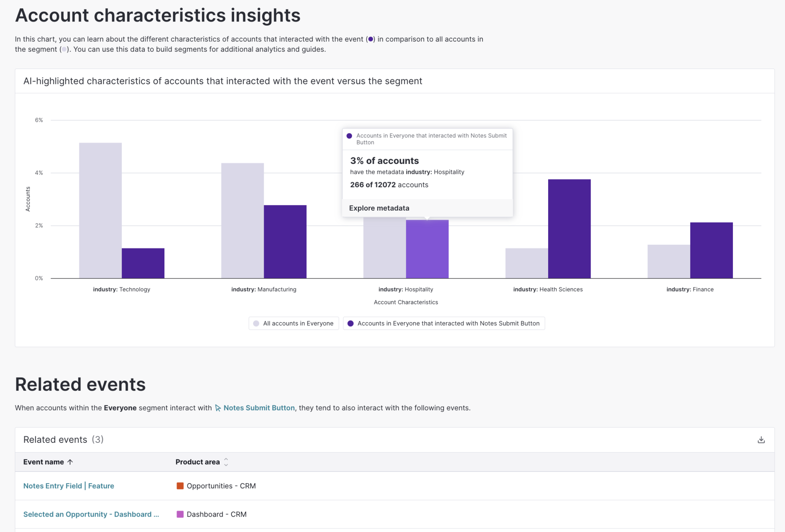This screenshot has height=532, width=785.
Task: Select the highlighted Hospitality bar in the chart
Action: 427,249
